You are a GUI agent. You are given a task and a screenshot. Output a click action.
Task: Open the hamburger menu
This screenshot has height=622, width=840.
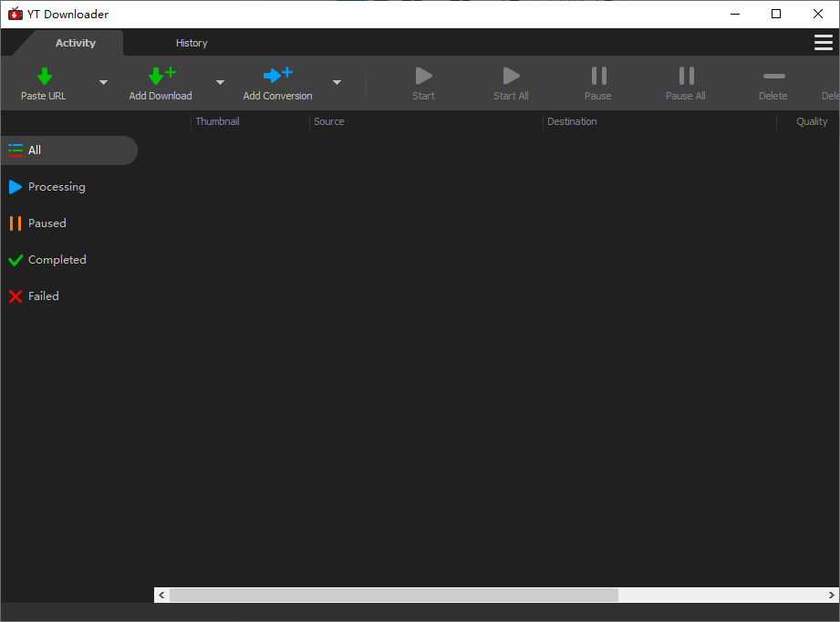(x=824, y=42)
